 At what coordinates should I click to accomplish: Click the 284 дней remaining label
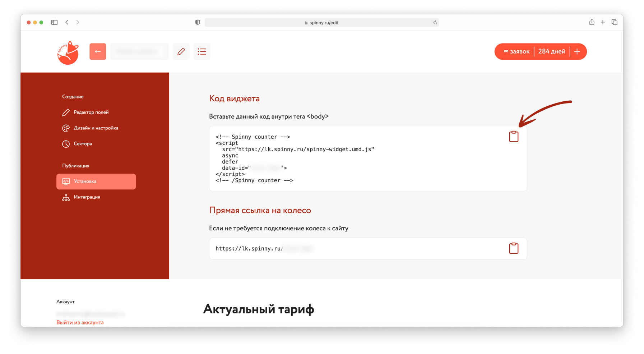pyautogui.click(x=552, y=51)
